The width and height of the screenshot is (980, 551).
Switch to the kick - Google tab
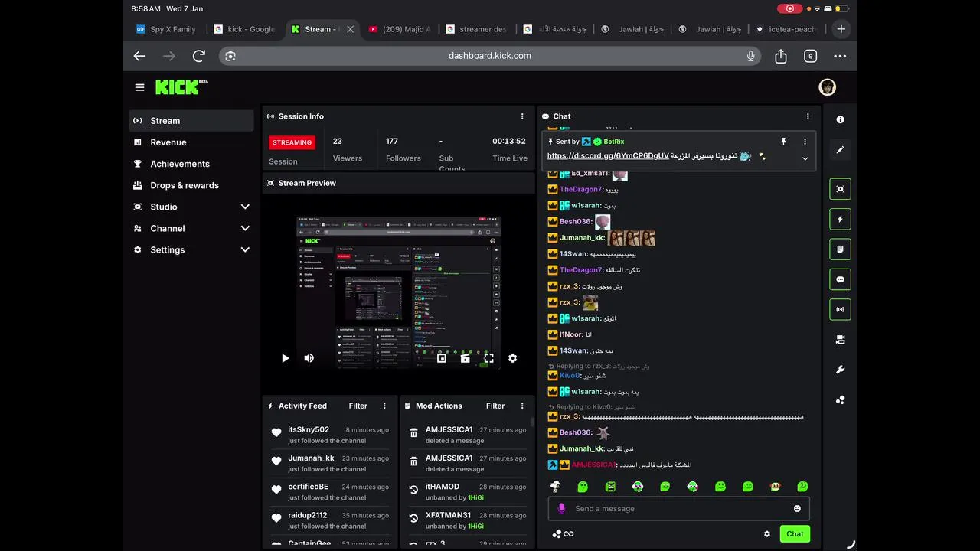point(244,29)
